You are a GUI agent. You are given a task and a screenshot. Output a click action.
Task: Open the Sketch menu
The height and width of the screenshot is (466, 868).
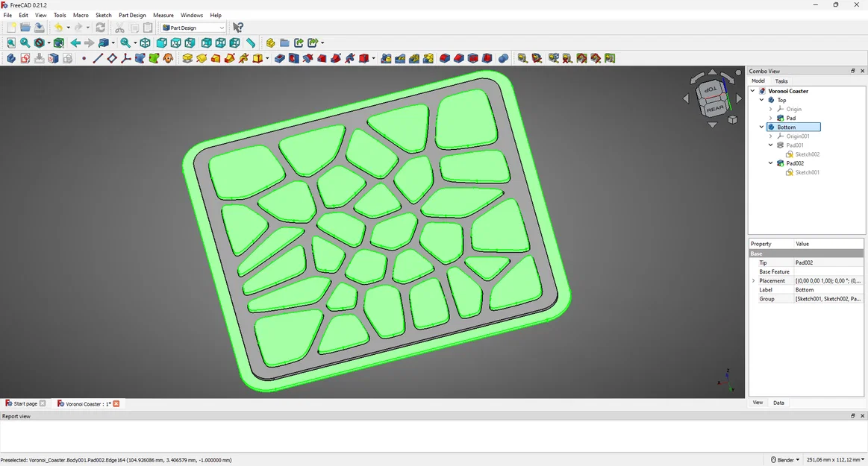(104, 15)
